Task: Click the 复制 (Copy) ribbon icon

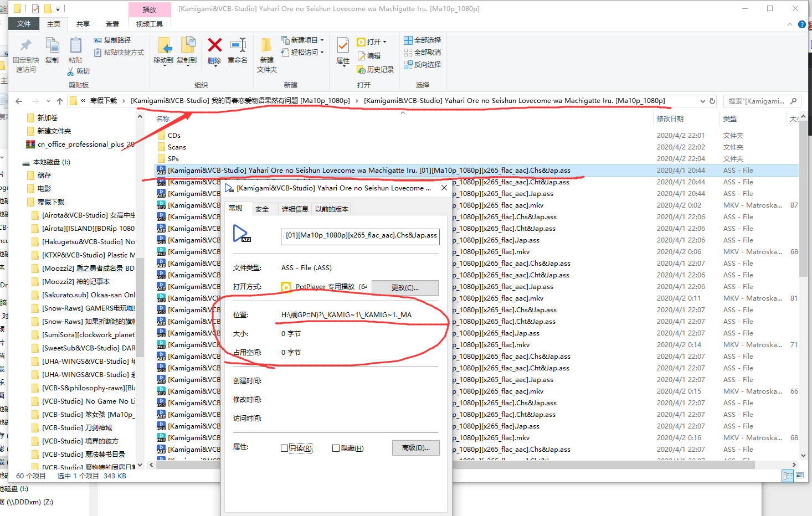Action: click(52, 45)
